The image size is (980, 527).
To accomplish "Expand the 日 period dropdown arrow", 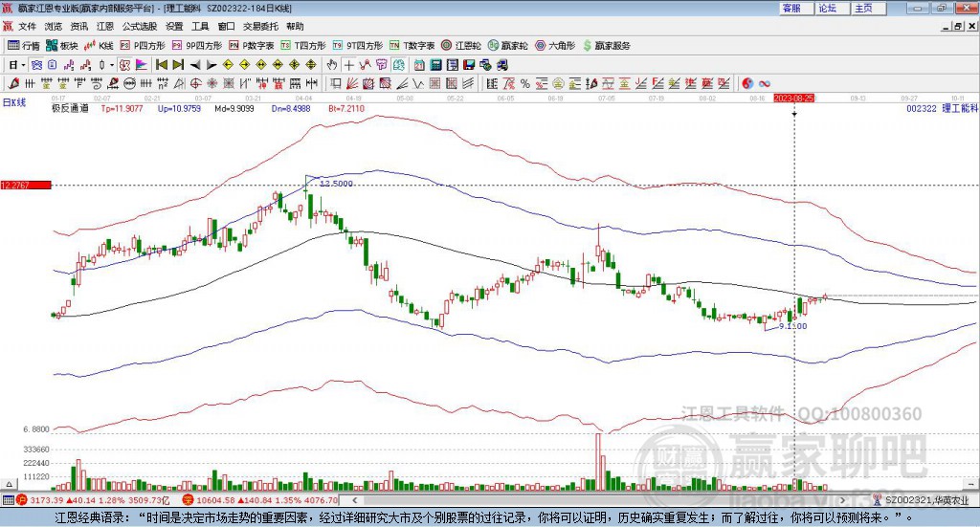I will click(x=23, y=65).
